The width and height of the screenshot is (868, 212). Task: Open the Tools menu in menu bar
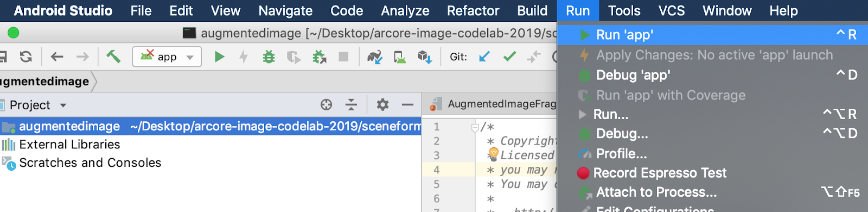pyautogui.click(x=624, y=10)
